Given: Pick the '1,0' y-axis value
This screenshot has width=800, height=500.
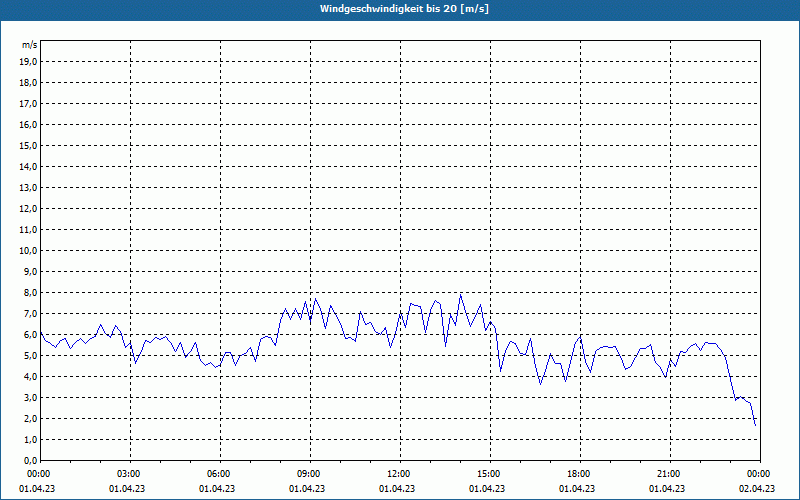Looking at the screenshot, I should point(29,440).
